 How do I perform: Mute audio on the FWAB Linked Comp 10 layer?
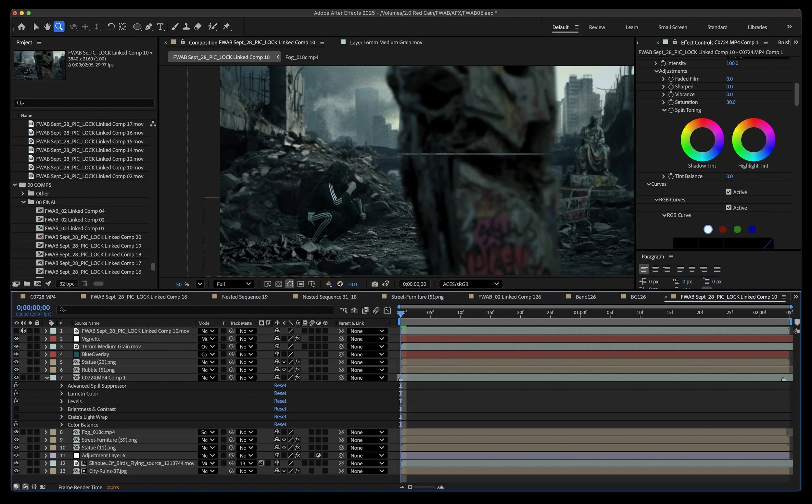(x=23, y=331)
